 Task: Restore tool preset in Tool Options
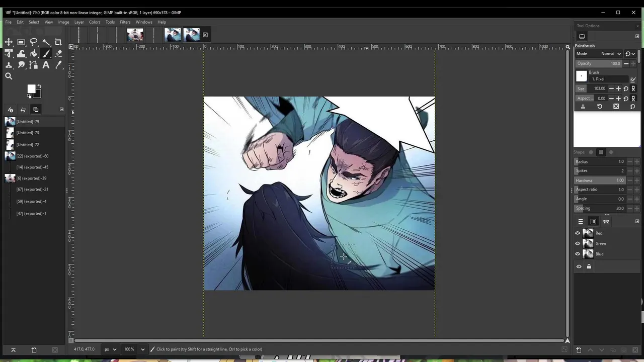point(600,107)
